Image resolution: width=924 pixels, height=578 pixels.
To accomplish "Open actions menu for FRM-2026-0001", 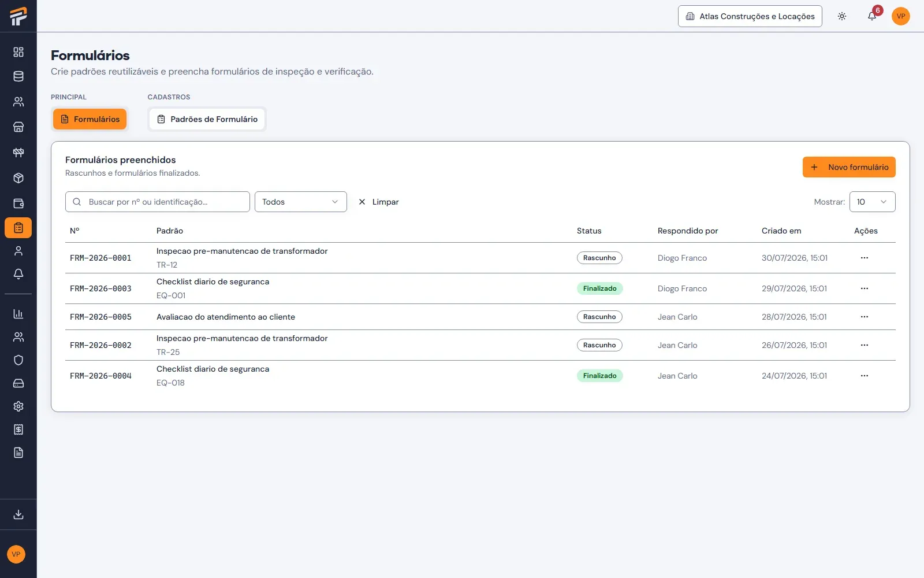I will (x=865, y=258).
